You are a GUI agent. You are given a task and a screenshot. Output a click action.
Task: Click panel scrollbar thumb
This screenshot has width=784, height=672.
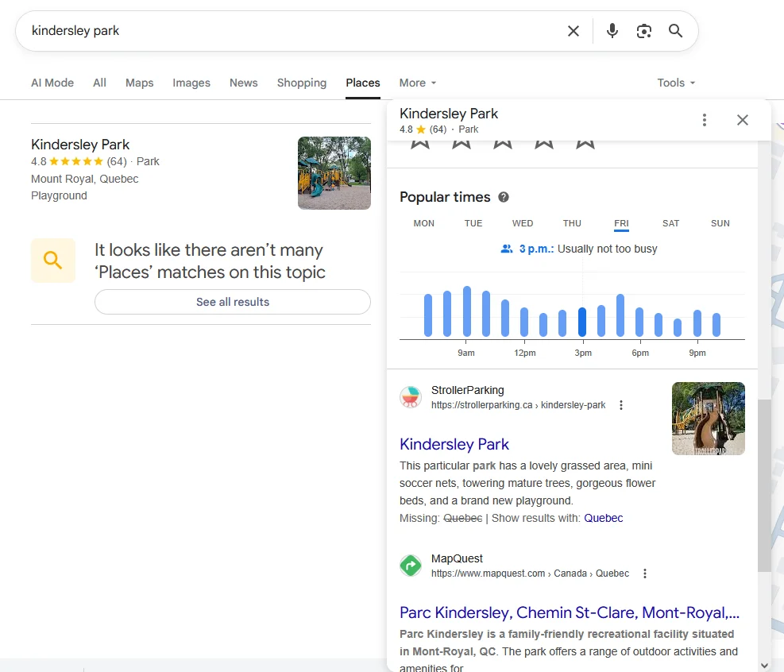pyautogui.click(x=764, y=485)
